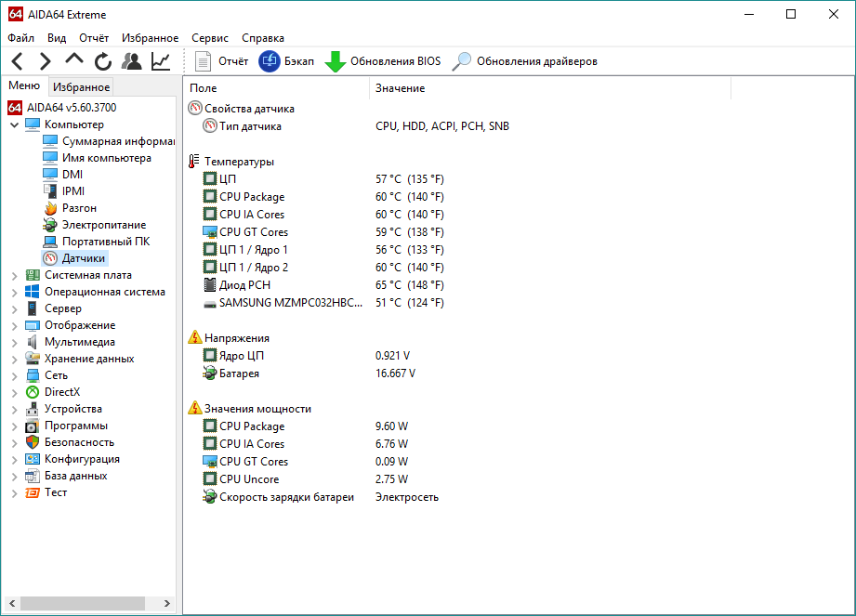Expand the Операционная система node
Viewport: 856px width, 616px height.
tap(14, 293)
